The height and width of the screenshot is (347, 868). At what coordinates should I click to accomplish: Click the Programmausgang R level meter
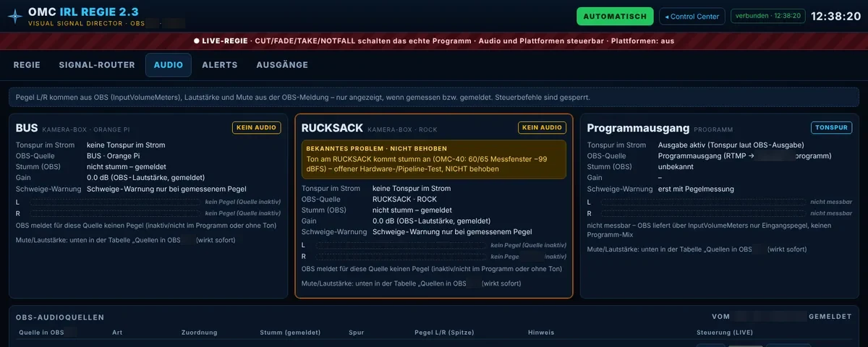703,213
